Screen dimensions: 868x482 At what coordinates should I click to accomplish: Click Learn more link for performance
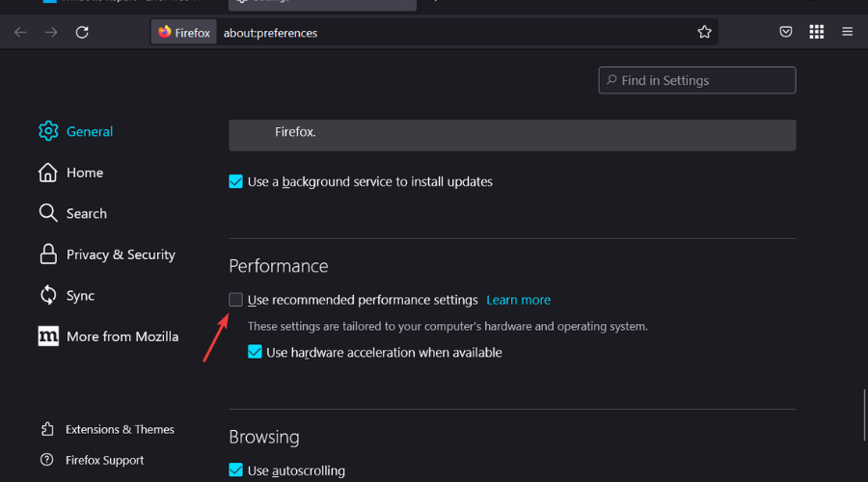coord(518,300)
